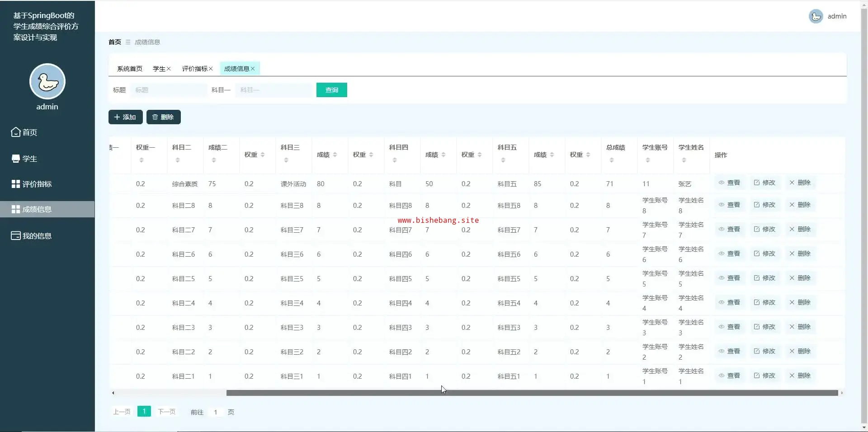Close the 学生 tab with its X
Screen dimensions: 868x432
(169, 69)
